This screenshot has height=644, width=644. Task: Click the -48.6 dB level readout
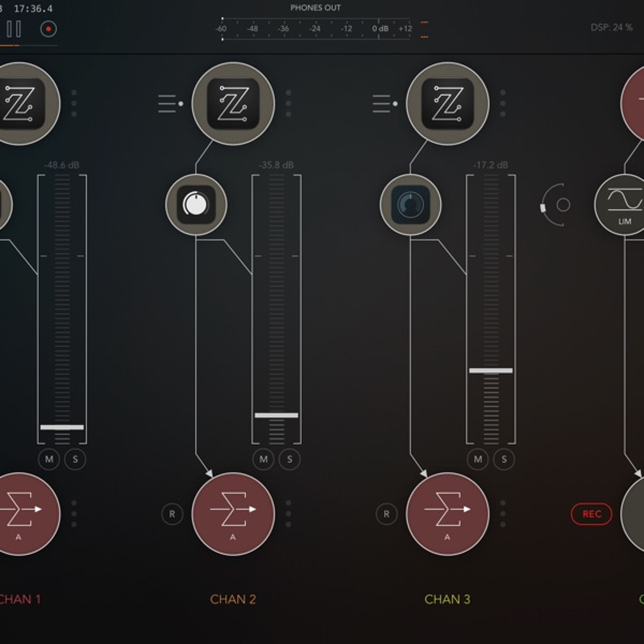(62, 165)
